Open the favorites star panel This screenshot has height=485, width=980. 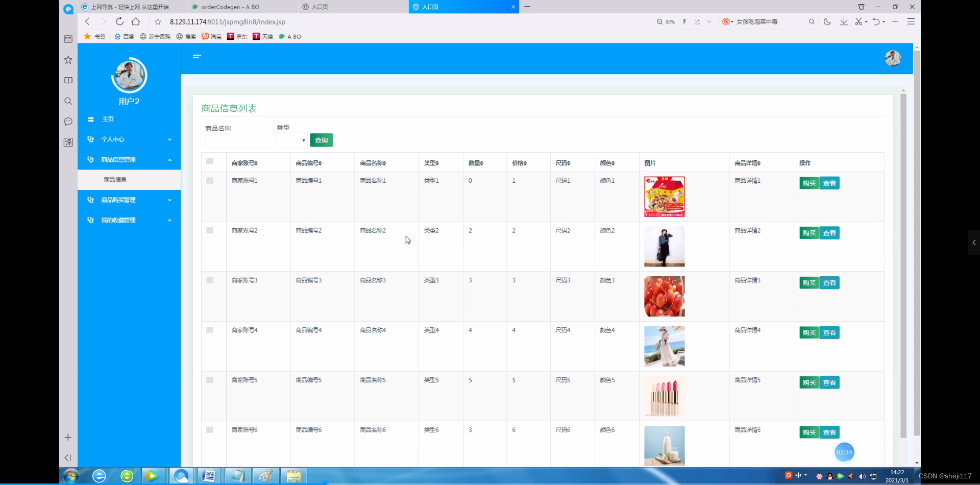tap(68, 60)
